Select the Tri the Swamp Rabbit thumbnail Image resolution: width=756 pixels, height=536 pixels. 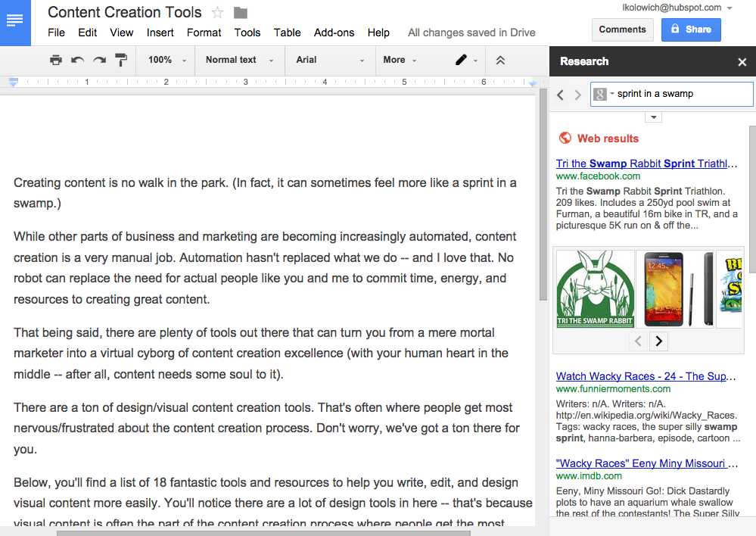point(595,289)
